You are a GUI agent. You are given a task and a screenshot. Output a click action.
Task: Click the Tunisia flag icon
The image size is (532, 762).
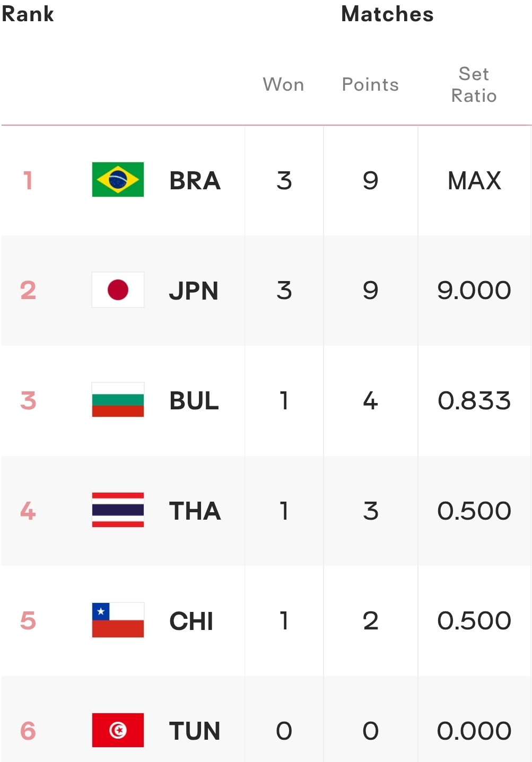point(118,730)
